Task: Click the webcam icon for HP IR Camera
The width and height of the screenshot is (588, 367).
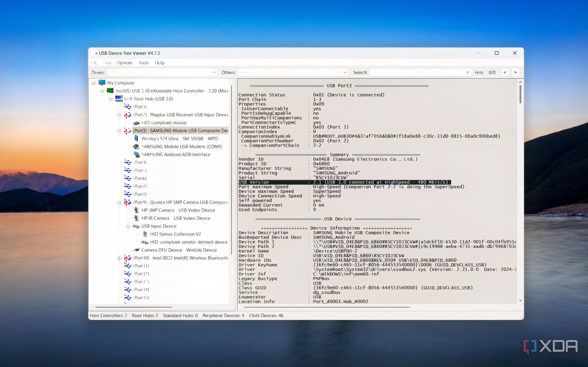Action: coord(136,218)
